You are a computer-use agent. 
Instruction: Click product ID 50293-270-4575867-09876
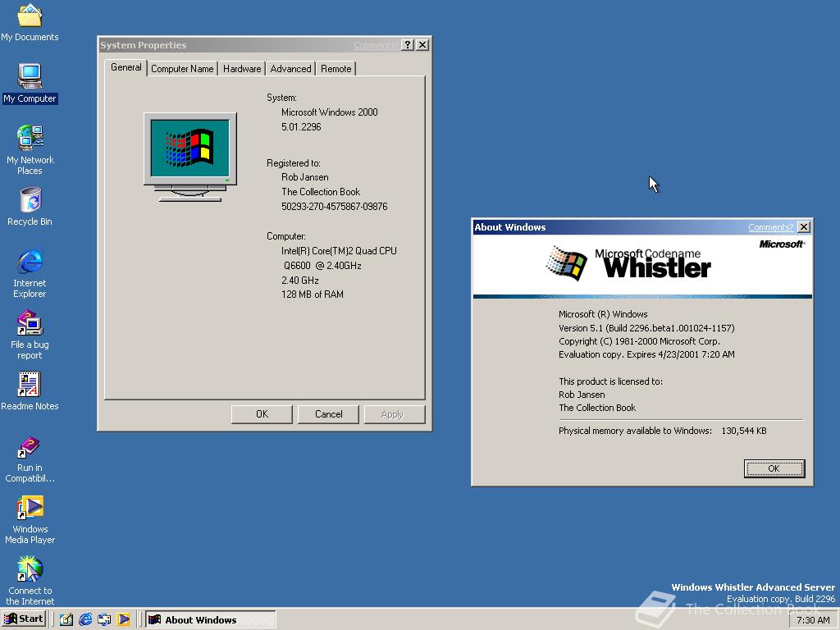pyautogui.click(x=335, y=206)
